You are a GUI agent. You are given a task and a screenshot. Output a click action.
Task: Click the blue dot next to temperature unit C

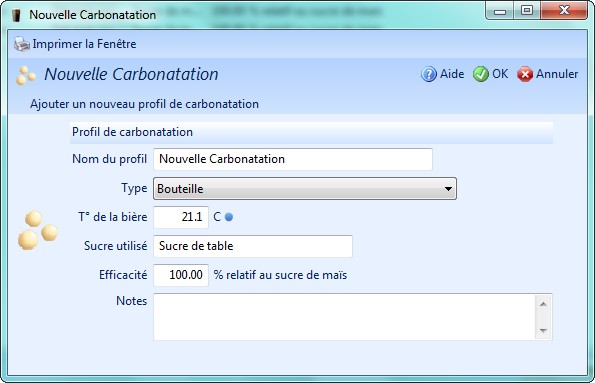pos(229,217)
